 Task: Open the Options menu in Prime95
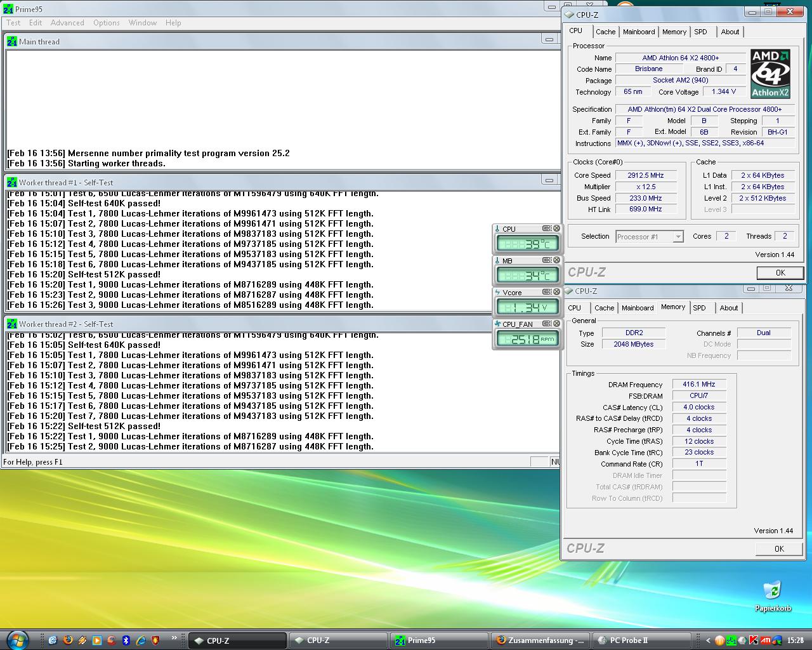[x=107, y=22]
